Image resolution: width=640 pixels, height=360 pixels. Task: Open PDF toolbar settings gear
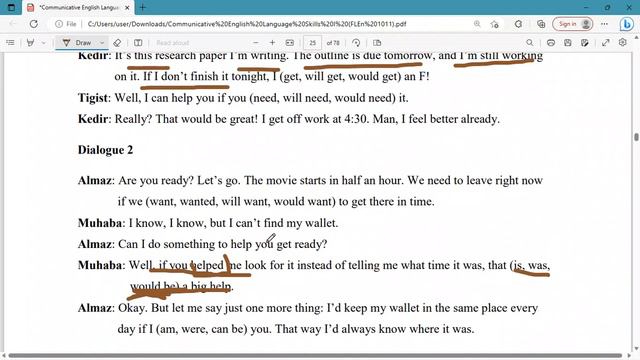click(x=622, y=42)
